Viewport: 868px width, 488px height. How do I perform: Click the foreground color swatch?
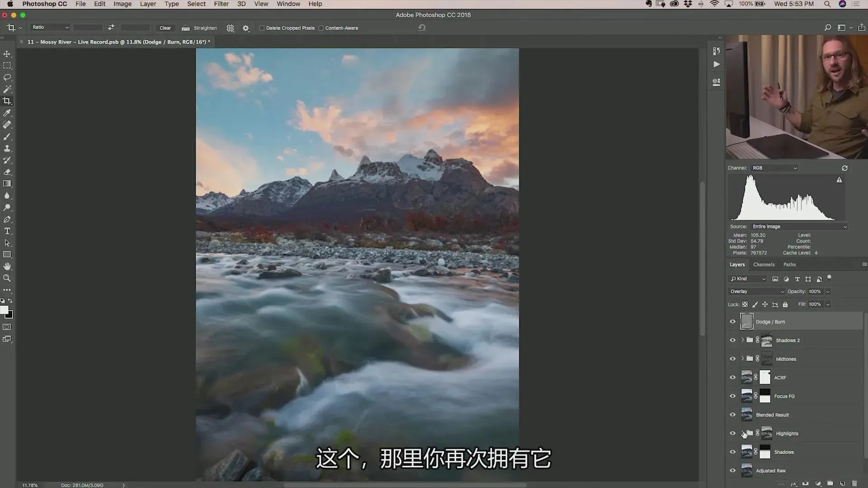point(4,310)
